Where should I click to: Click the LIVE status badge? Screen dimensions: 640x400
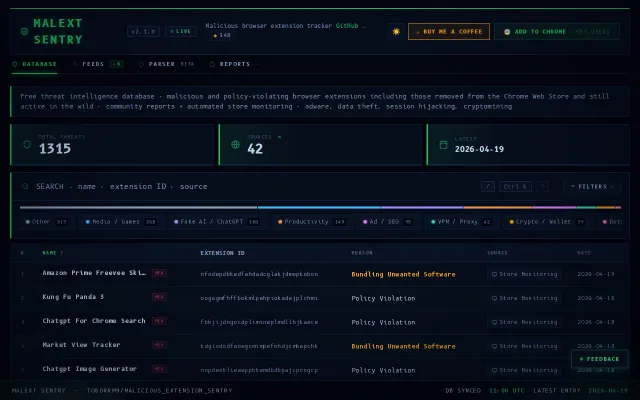[181, 31]
